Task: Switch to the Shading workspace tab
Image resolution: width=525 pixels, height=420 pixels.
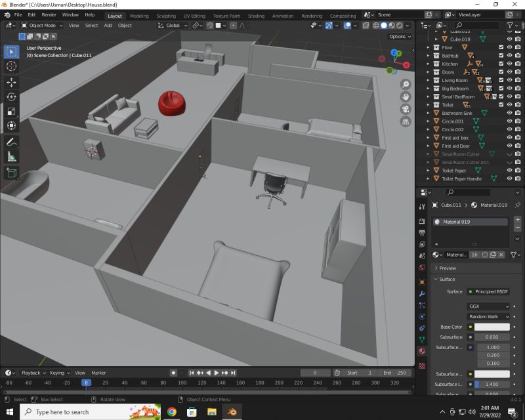Action: (x=256, y=15)
